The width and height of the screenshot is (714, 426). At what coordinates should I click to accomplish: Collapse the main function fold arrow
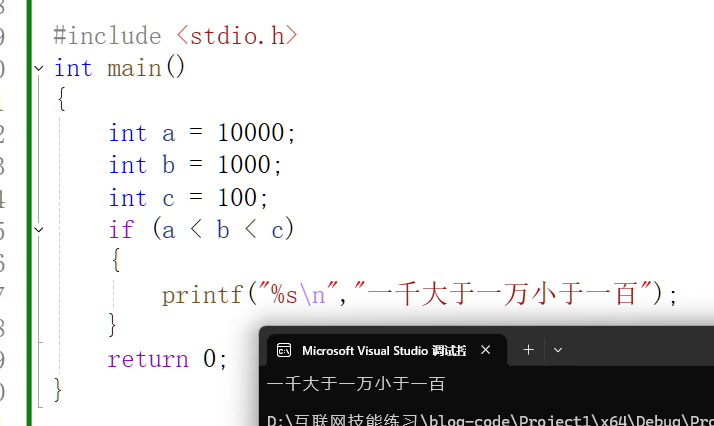[x=39, y=69]
